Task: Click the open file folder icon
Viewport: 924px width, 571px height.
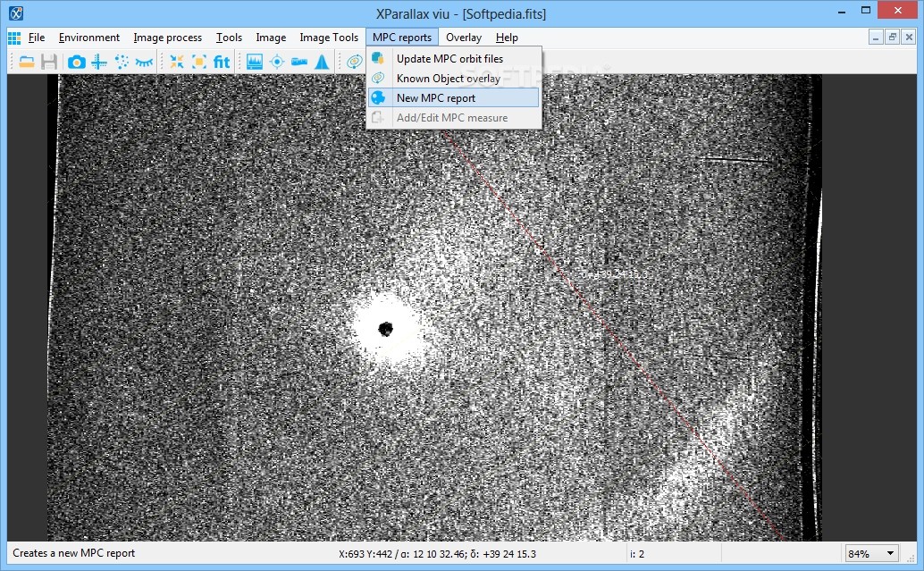Action: pyautogui.click(x=27, y=62)
